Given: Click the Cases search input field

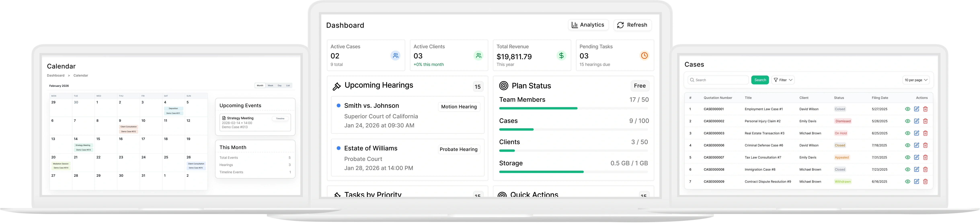Looking at the screenshot, I should (718, 80).
